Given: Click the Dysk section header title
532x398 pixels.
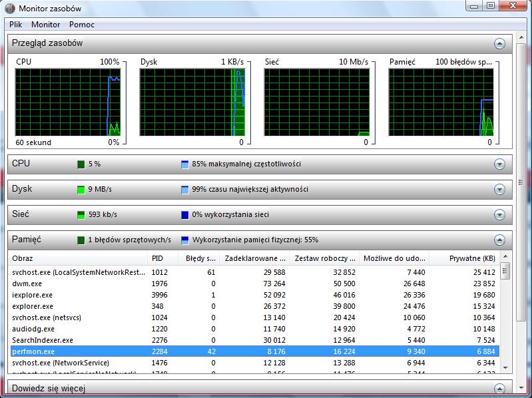Looking at the screenshot, I should point(22,189).
